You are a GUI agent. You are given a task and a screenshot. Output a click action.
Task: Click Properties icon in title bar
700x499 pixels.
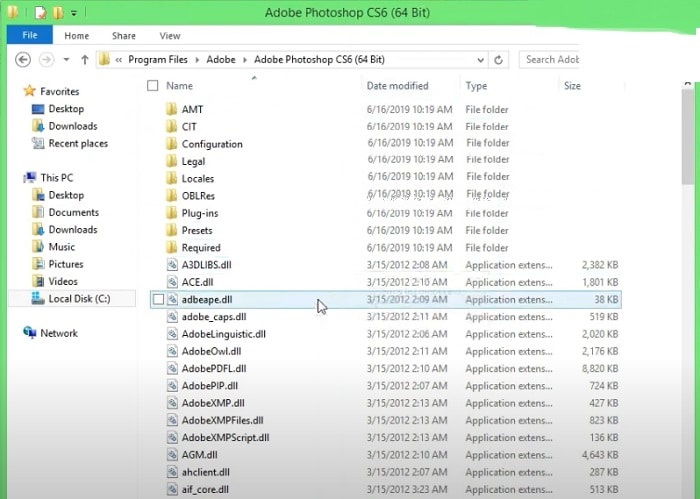[x=40, y=12]
